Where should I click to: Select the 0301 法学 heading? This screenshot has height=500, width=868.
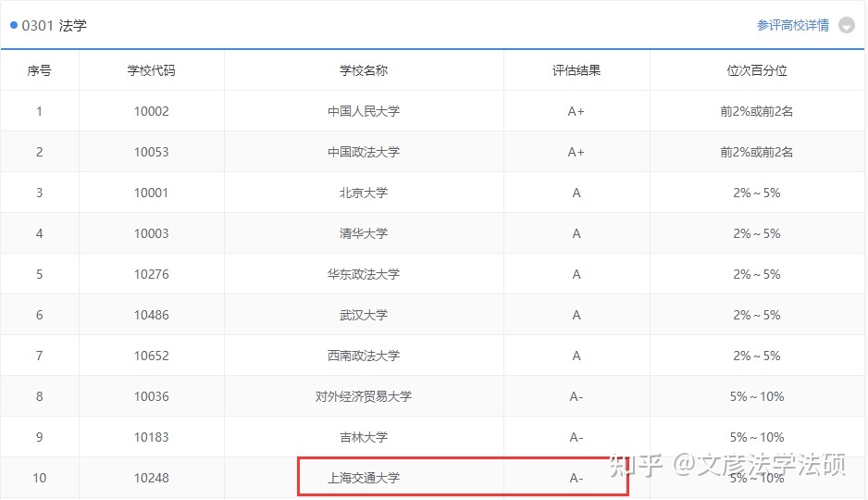coord(55,26)
